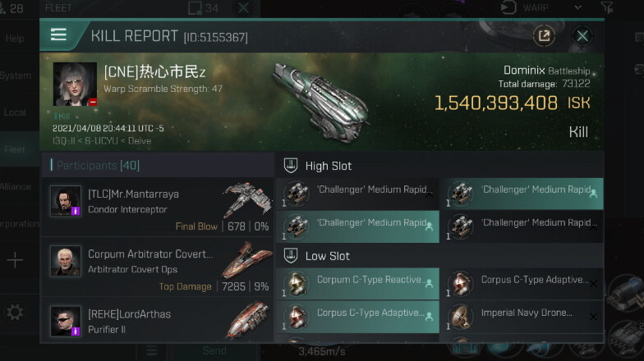
Task: Open the Fleet side tab
Action: click(15, 149)
